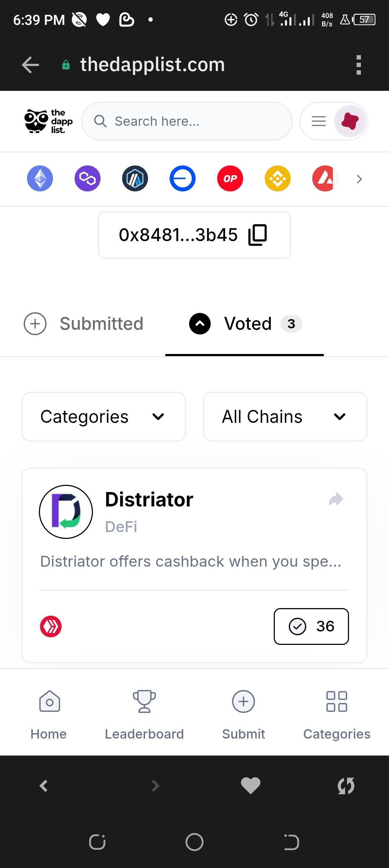The height and width of the screenshot is (868, 389).
Task: Switch to the Voted tab
Action: [245, 324]
